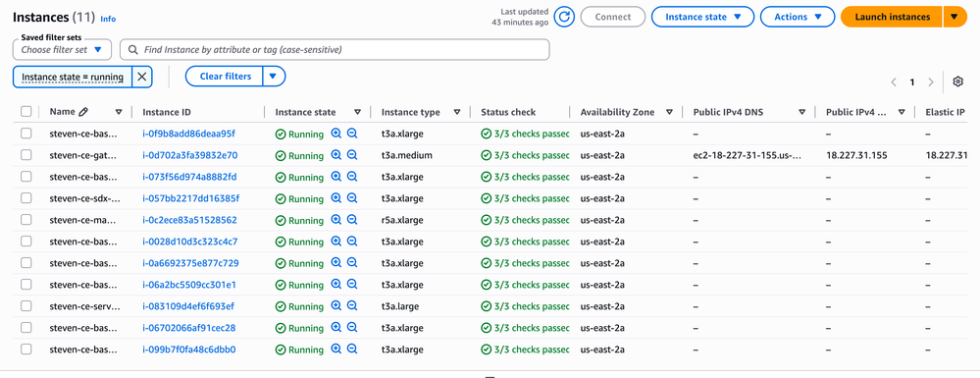The height and width of the screenshot is (378, 980).
Task: Check the box for instance i-099b7f0fa48c6dbb0
Action: (26, 350)
